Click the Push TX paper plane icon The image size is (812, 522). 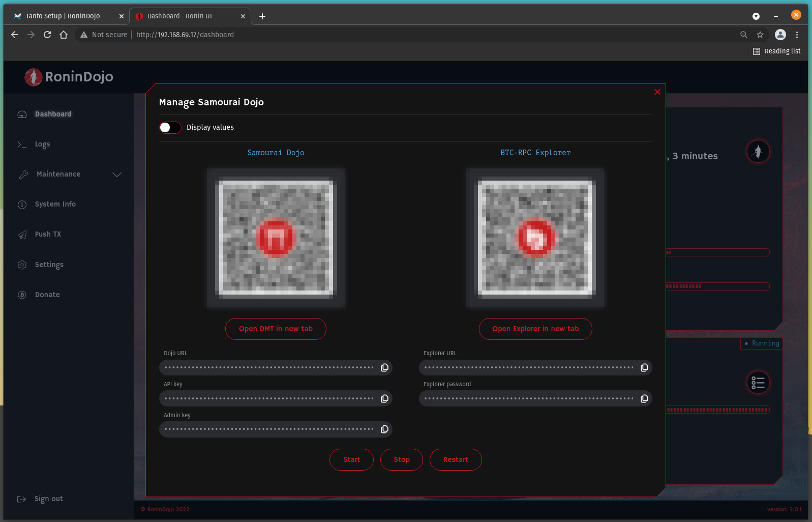[22, 235]
